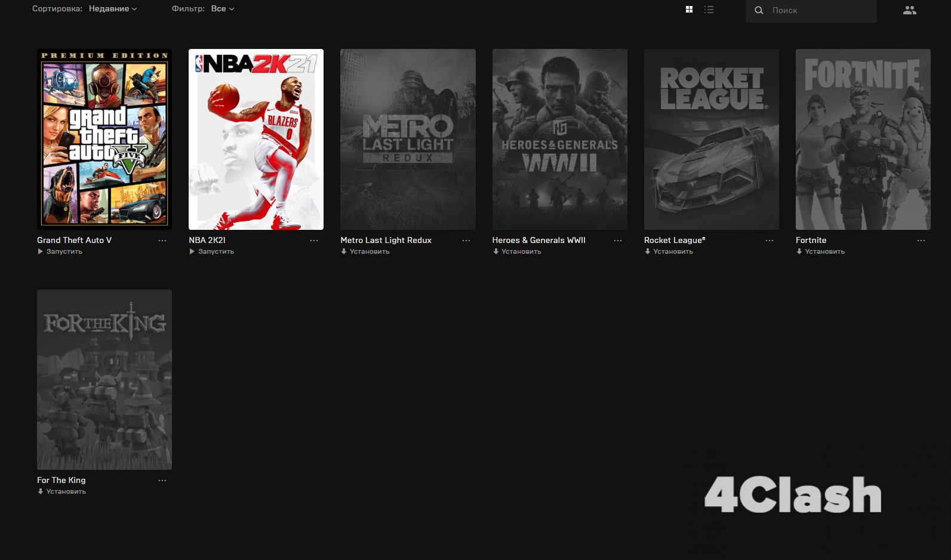Launch NBA 2K21 via Запустить
This screenshot has height=560, width=951.
tap(212, 252)
